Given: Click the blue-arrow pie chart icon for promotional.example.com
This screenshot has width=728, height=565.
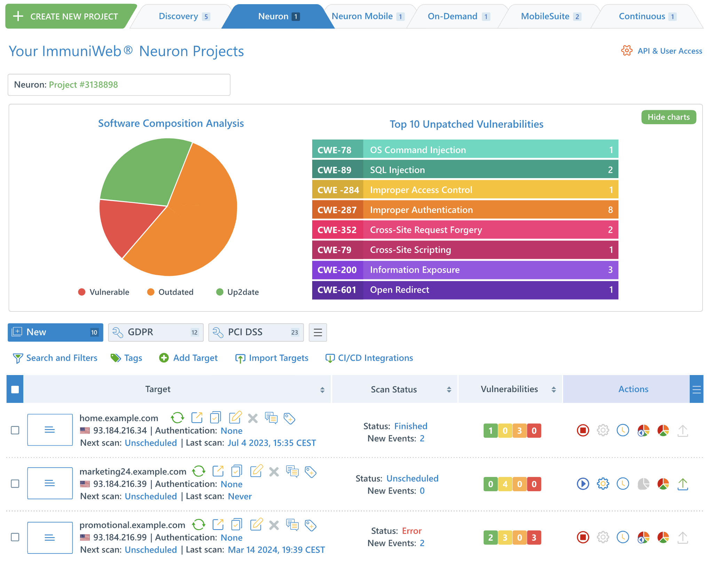Looking at the screenshot, I should pyautogui.click(x=643, y=538).
